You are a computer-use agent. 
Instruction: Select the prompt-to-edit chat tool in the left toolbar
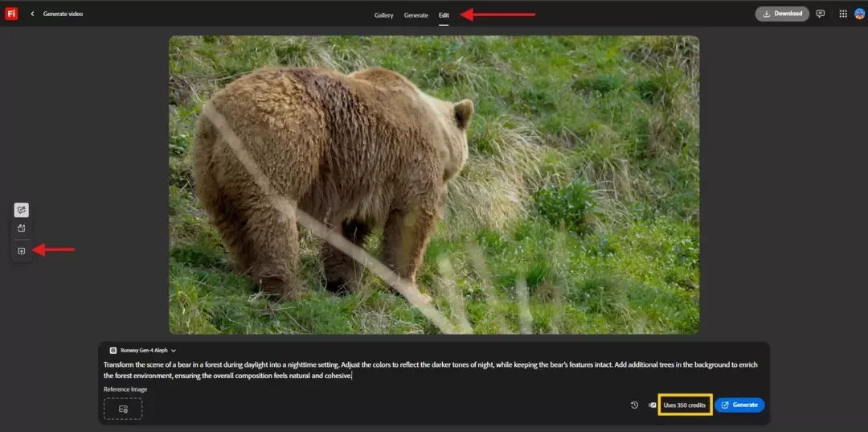[22, 210]
